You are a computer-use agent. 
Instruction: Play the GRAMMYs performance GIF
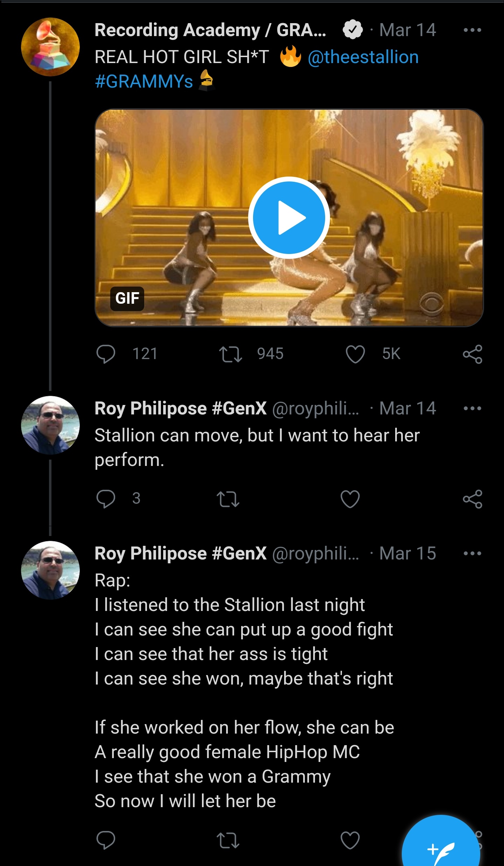click(289, 218)
